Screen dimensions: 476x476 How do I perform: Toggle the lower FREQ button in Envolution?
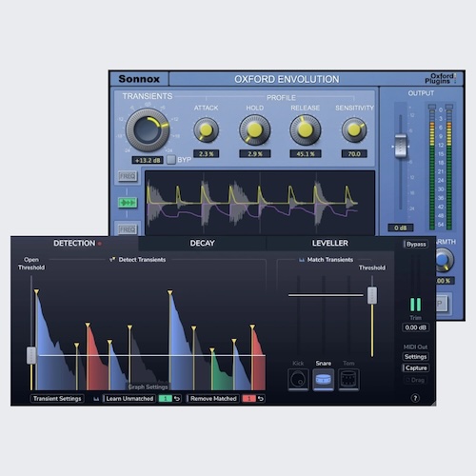(128, 229)
